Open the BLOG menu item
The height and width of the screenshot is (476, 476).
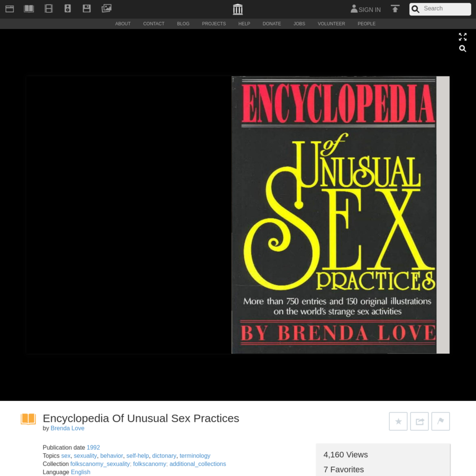(183, 24)
